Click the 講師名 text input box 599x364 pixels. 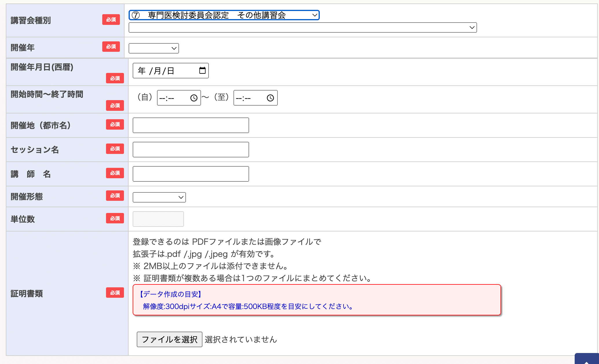[x=191, y=174]
